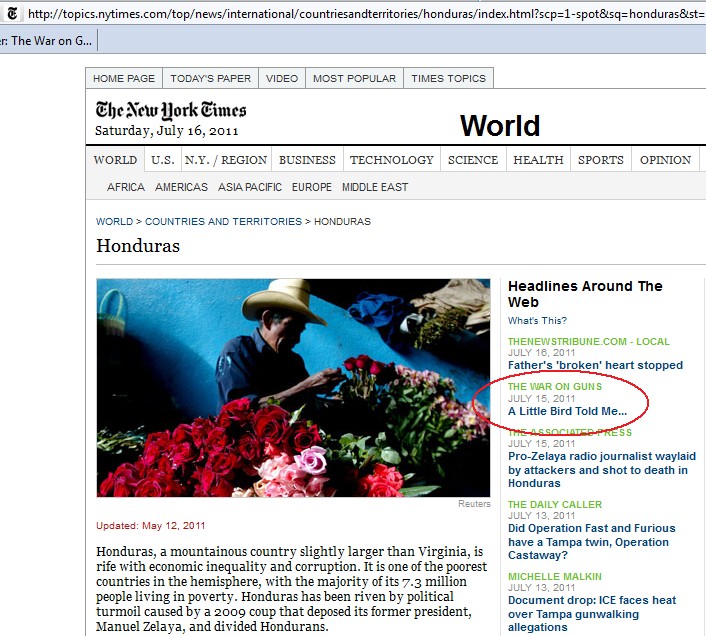Viewport: 706px width, 636px height.
Task: Click THENEWSTRIBUNE.COM - LOCAL source
Action: tap(588, 342)
